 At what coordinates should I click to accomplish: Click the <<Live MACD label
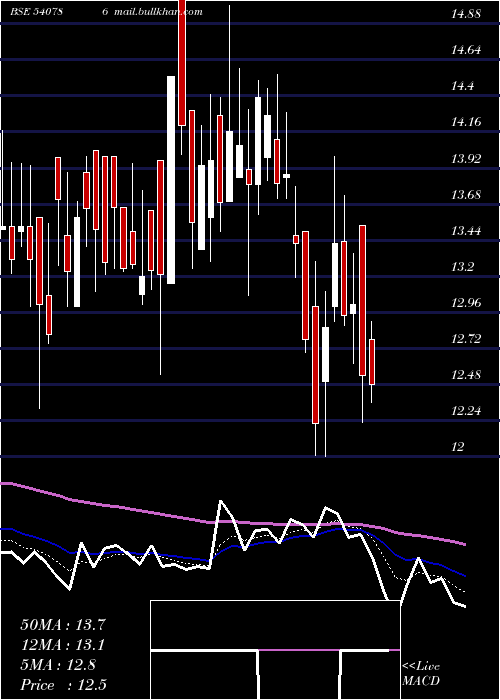pyautogui.click(x=421, y=674)
